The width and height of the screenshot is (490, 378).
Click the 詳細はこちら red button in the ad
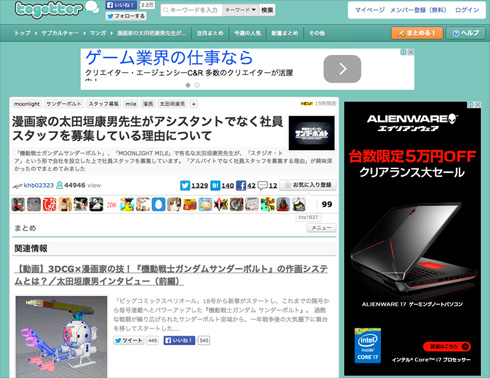coord(447,346)
